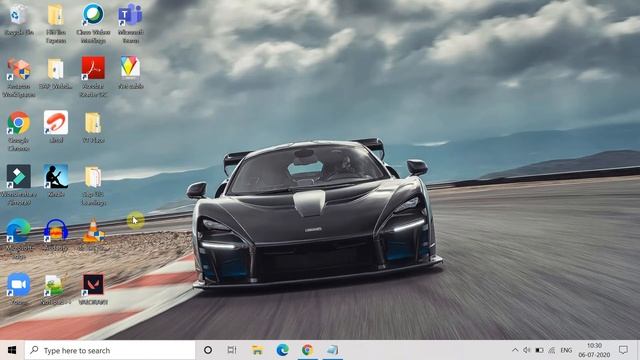Screen dimensions: 640x360
Task: Click the Type here to search box
Action: pyautogui.click(x=110, y=350)
